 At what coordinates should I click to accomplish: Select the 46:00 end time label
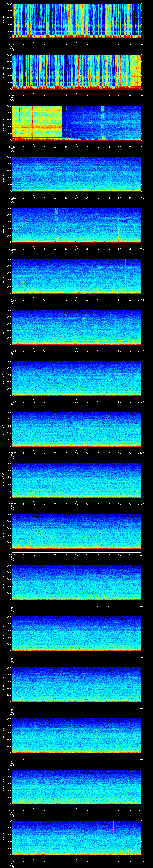pos(141,96)
